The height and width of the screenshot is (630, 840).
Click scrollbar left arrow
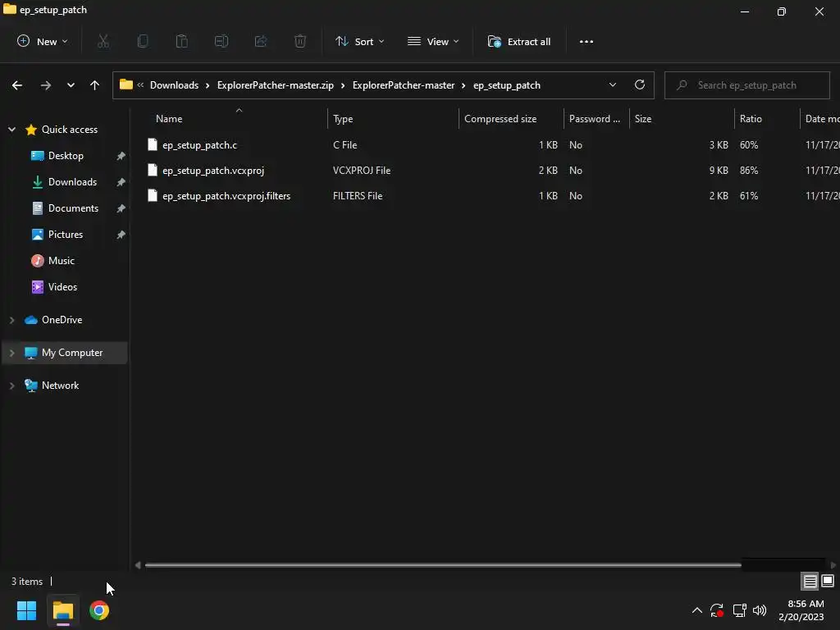pyautogui.click(x=138, y=565)
